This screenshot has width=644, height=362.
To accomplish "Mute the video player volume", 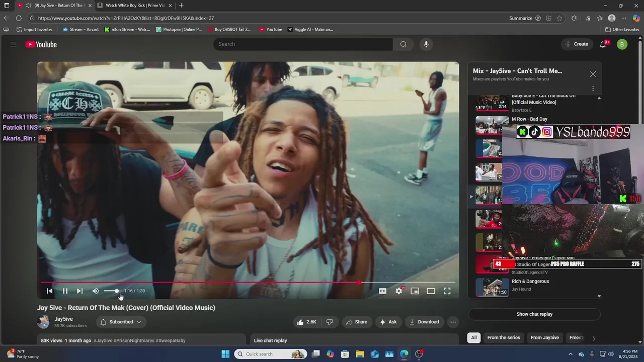I will [96, 291].
